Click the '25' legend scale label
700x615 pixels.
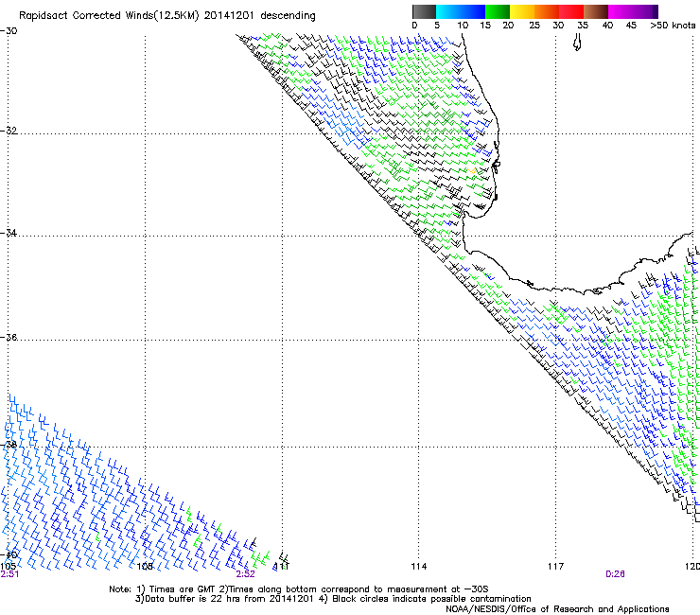point(534,26)
